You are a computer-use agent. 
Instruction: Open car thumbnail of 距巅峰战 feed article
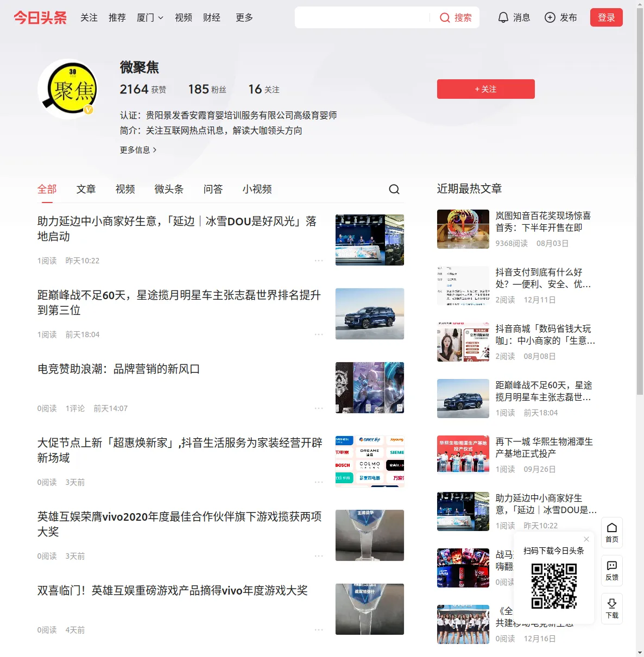coord(370,314)
